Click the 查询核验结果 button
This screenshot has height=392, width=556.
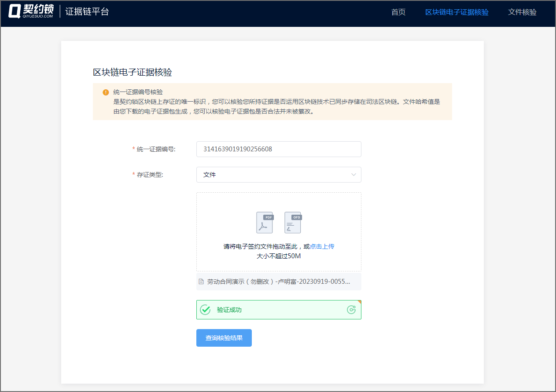coord(224,337)
